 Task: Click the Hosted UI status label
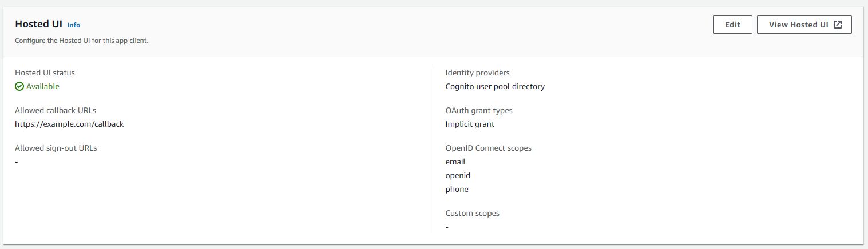45,73
